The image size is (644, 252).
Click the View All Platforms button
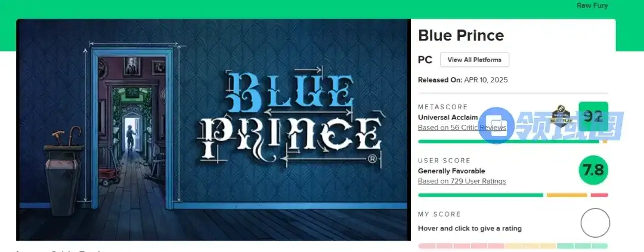(x=475, y=60)
